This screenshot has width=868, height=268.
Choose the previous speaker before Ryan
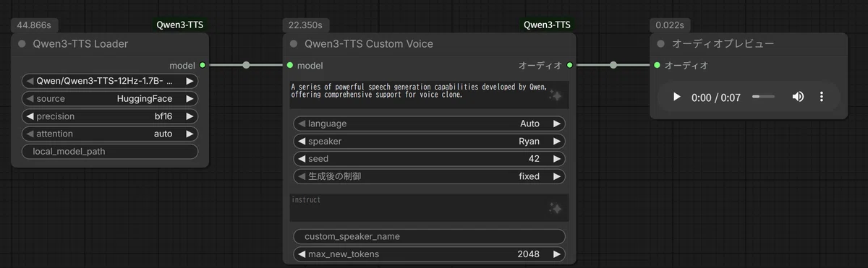point(302,141)
